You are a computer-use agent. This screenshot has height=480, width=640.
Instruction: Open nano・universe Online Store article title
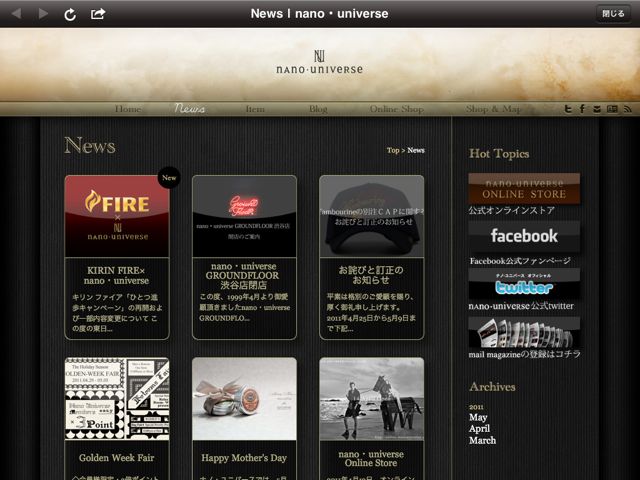(371, 458)
